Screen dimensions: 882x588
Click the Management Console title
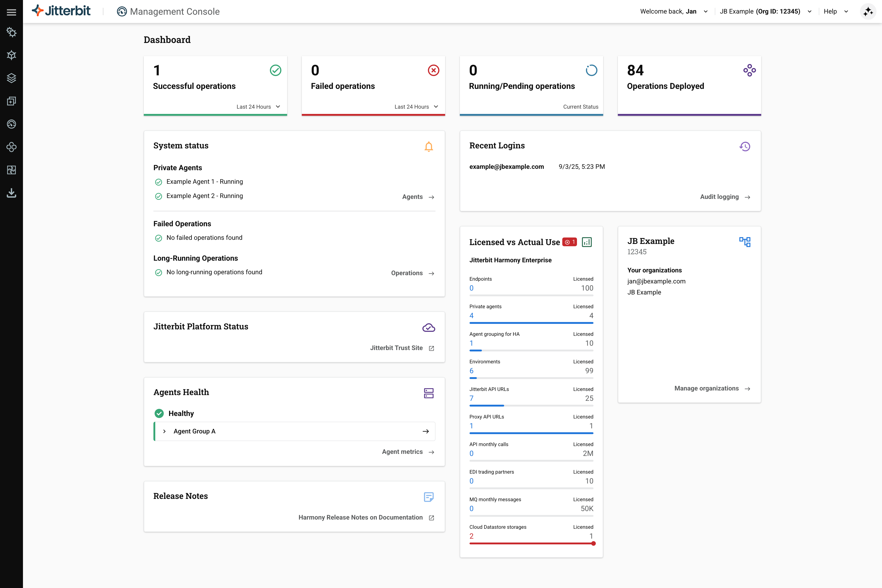click(174, 12)
